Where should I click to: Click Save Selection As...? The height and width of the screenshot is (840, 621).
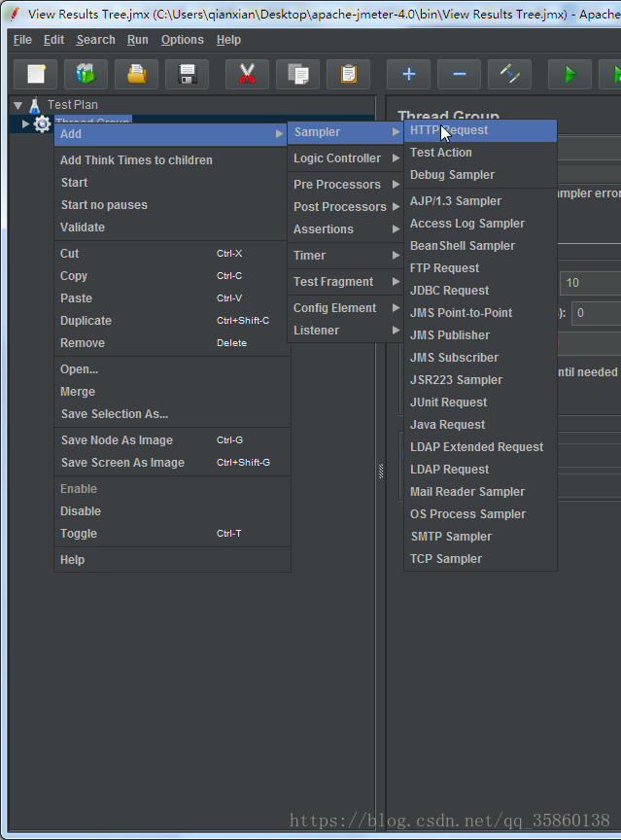click(x=172, y=414)
